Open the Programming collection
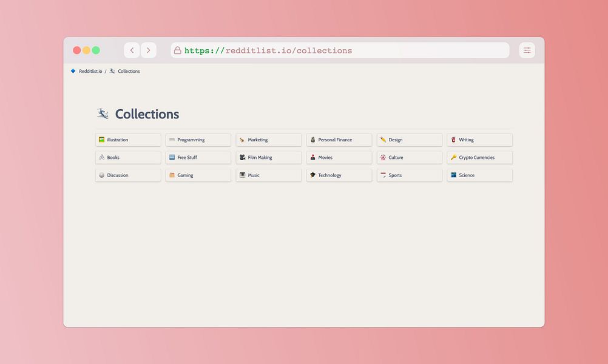 pos(198,140)
